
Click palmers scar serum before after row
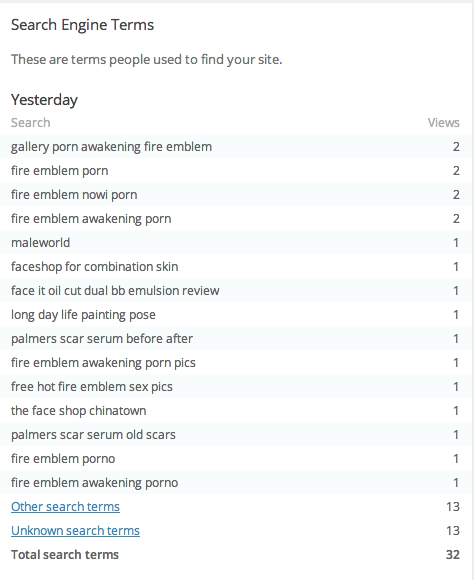[x=237, y=339]
